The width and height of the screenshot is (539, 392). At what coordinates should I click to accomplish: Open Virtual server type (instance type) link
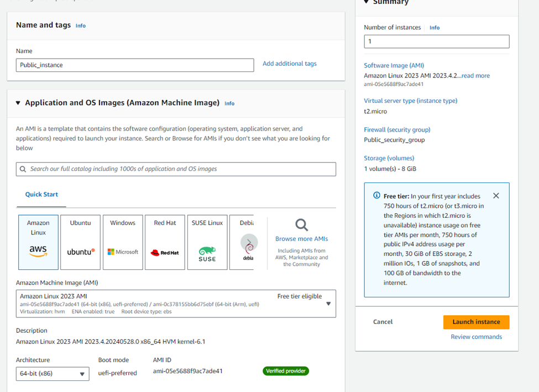[x=410, y=101]
